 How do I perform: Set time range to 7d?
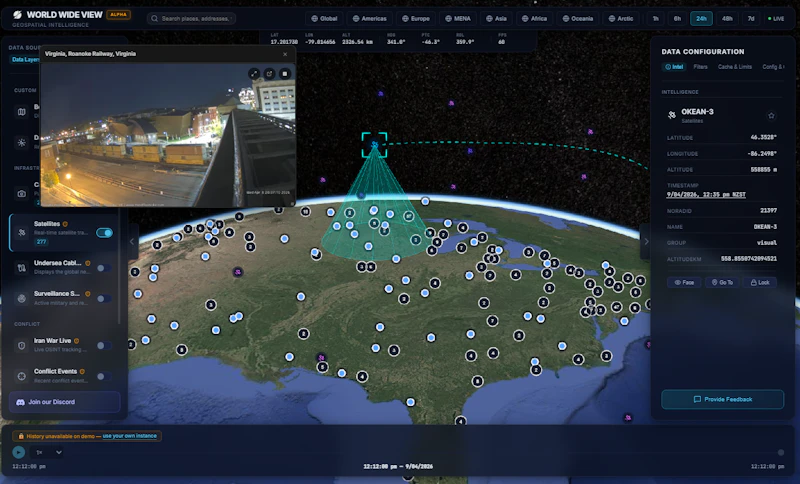pyautogui.click(x=751, y=18)
